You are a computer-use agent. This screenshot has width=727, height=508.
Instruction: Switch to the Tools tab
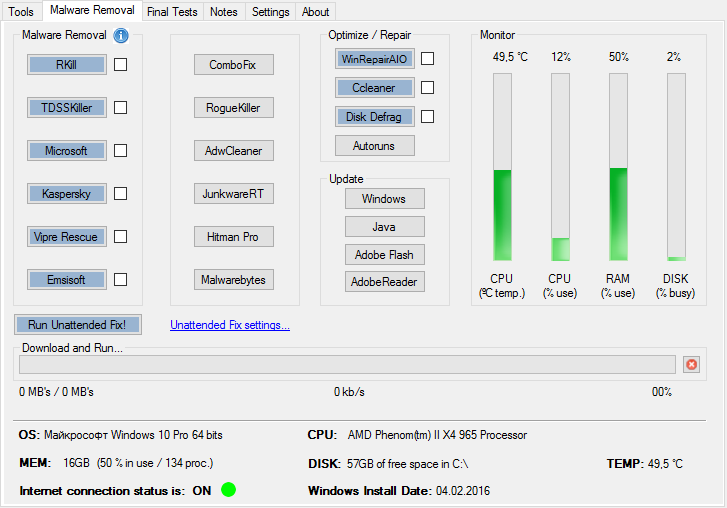[x=21, y=12]
